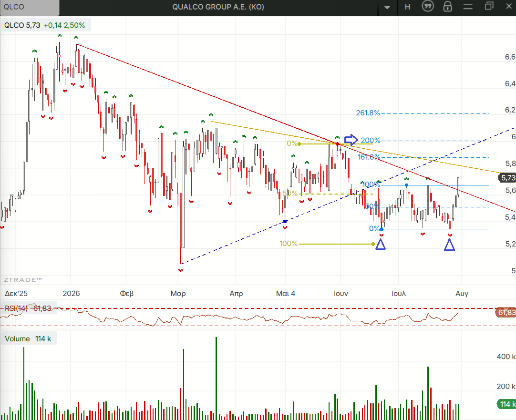Click the QLCO symbol input field
516x420 pixels.
pos(30,7)
